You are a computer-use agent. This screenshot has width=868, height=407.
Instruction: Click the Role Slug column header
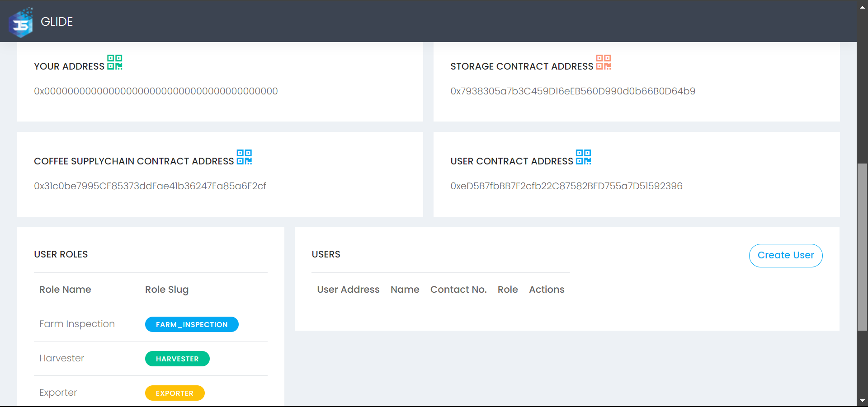(x=167, y=290)
